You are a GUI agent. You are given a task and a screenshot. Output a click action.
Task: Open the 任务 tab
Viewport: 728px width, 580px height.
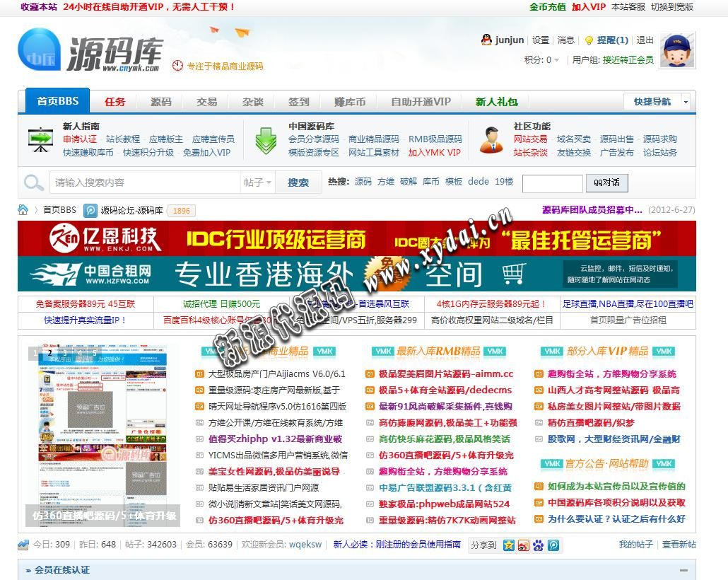click(x=115, y=102)
